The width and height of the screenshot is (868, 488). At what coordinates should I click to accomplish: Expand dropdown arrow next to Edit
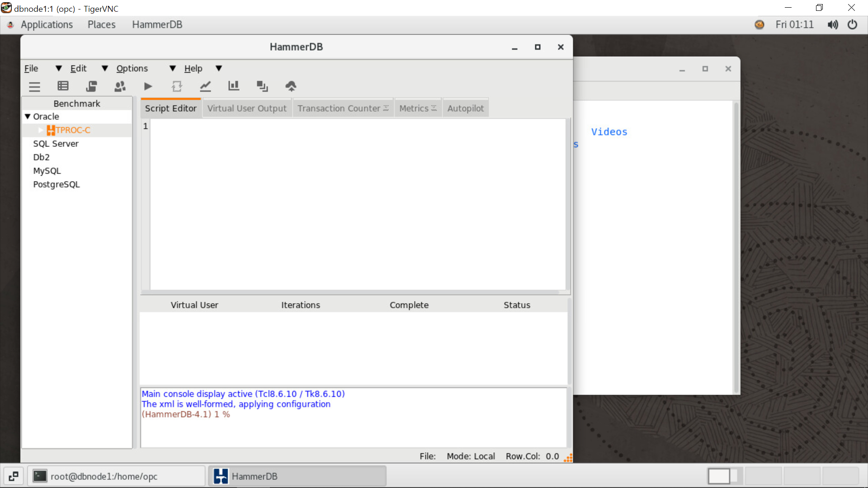[x=104, y=68]
